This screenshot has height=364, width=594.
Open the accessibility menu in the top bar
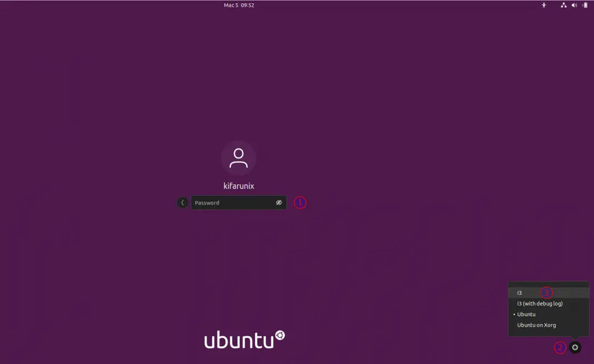coord(543,5)
